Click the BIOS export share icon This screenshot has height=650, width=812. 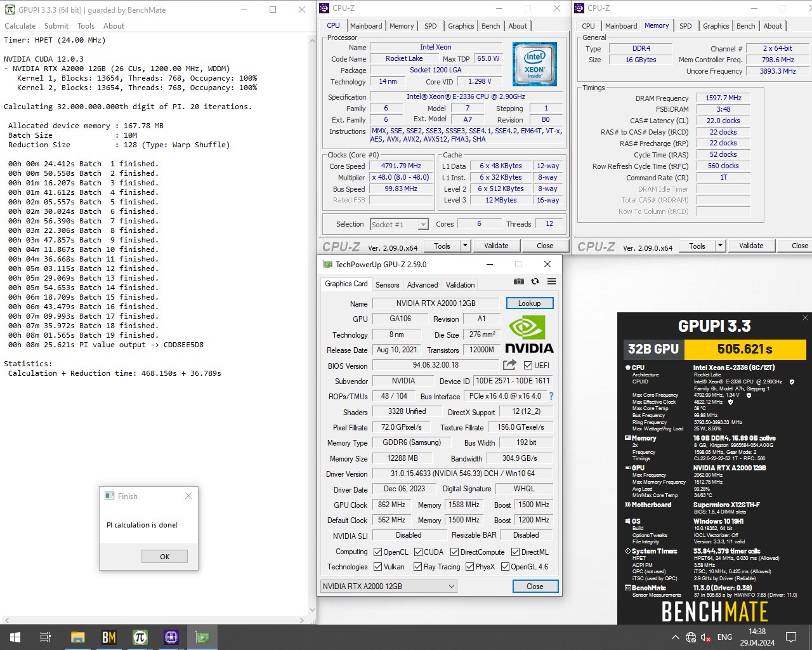[509, 365]
